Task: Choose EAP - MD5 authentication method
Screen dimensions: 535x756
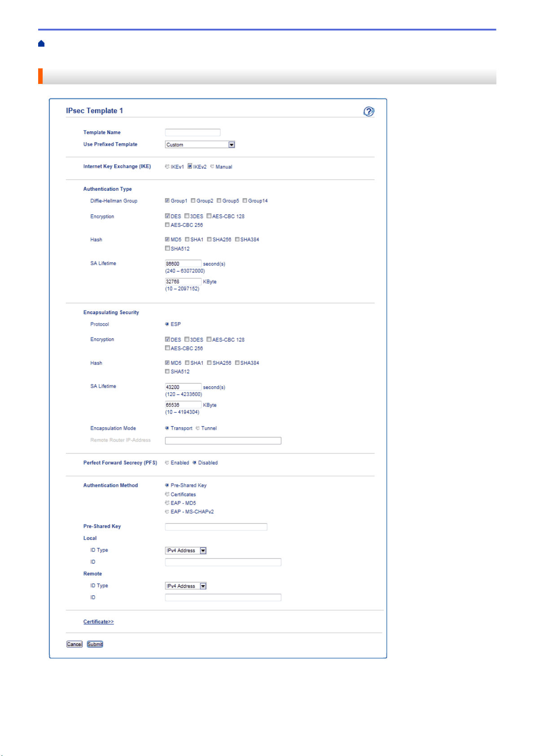Action: 167,503
